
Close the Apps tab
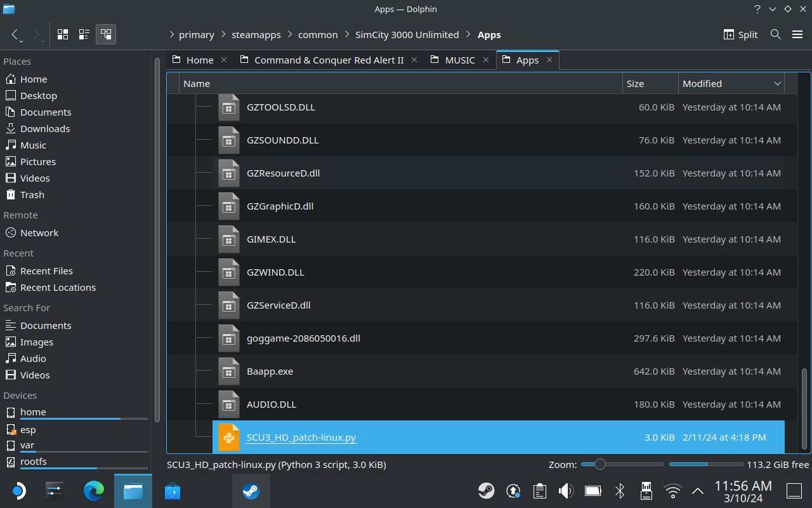pyautogui.click(x=549, y=60)
